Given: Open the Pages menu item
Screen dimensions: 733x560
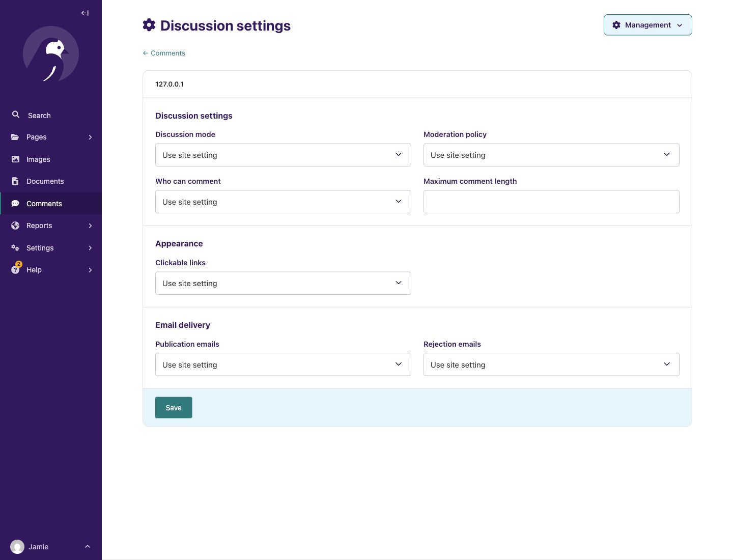Looking at the screenshot, I should click(51, 137).
